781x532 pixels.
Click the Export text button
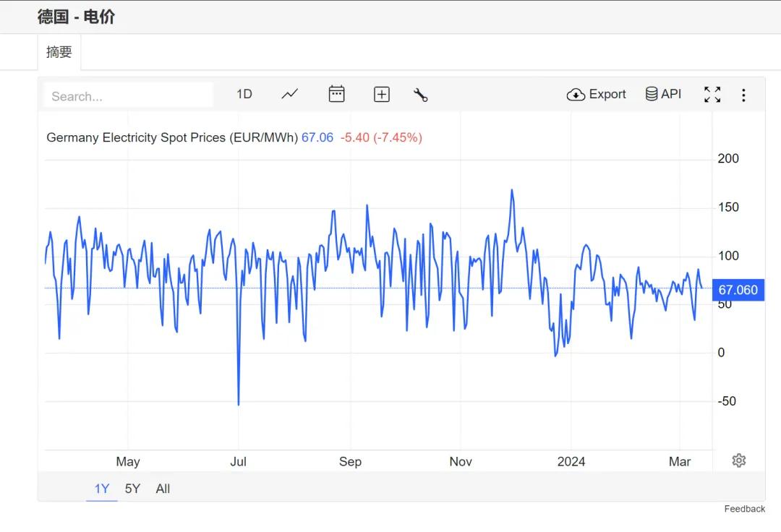pyautogui.click(x=607, y=94)
